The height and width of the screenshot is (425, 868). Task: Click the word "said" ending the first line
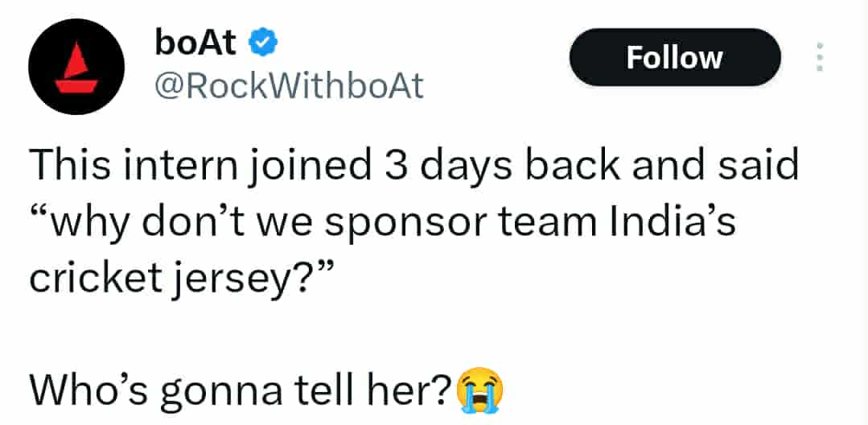click(762, 165)
